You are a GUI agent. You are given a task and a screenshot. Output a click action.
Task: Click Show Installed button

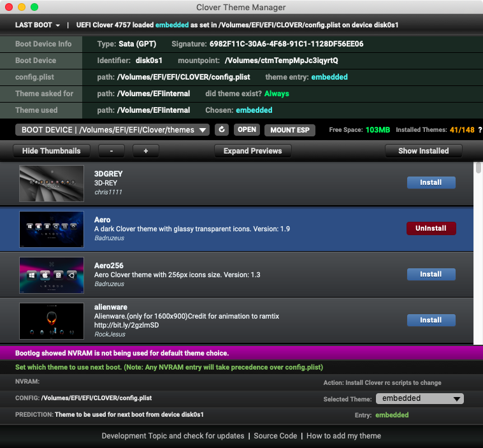click(424, 151)
